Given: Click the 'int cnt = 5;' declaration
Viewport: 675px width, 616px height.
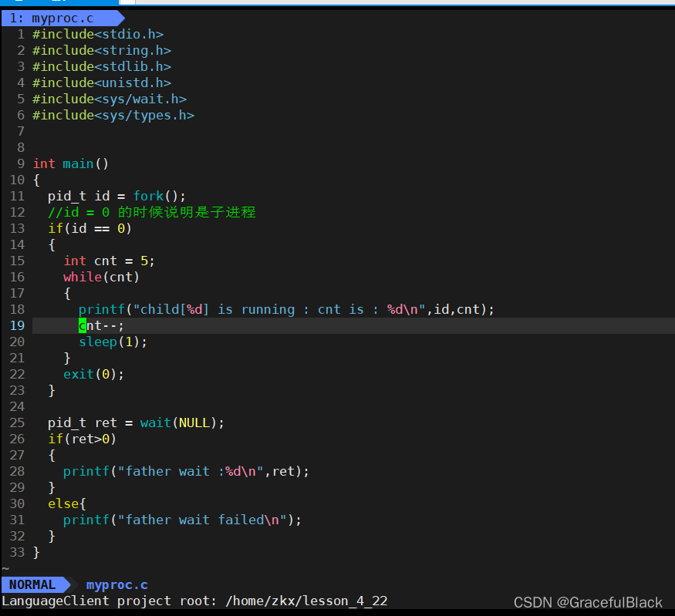Looking at the screenshot, I should pos(109,261).
